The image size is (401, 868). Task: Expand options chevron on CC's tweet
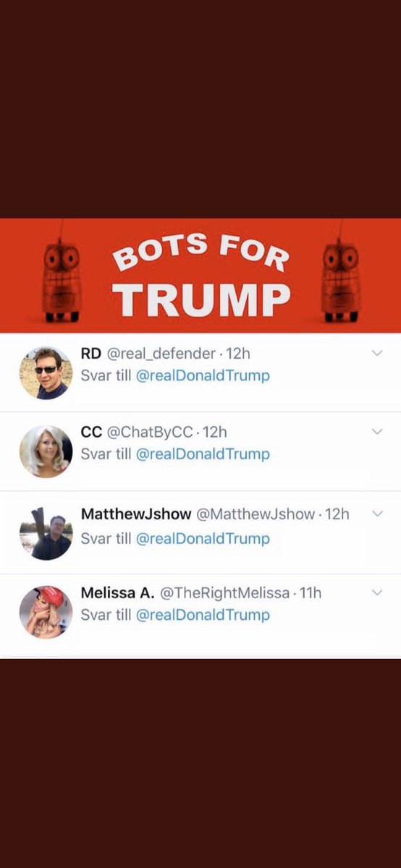point(376,431)
